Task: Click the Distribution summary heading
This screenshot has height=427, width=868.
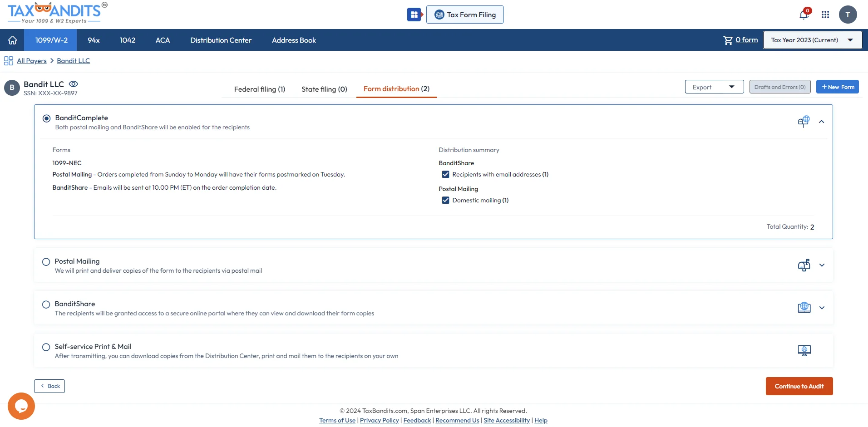Action: (469, 150)
